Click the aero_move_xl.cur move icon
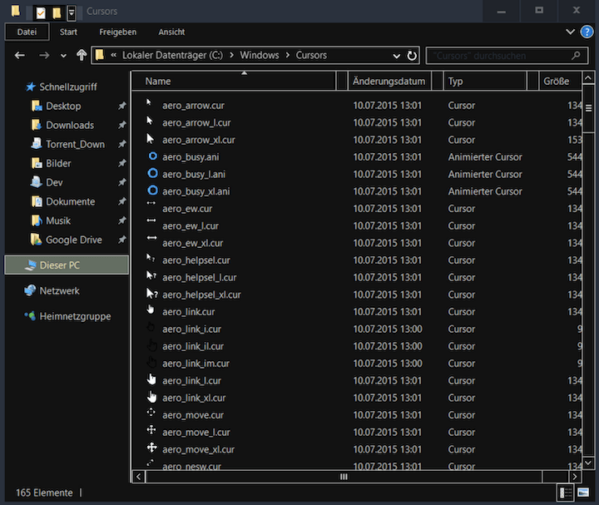The image size is (599, 505). pyautogui.click(x=152, y=447)
